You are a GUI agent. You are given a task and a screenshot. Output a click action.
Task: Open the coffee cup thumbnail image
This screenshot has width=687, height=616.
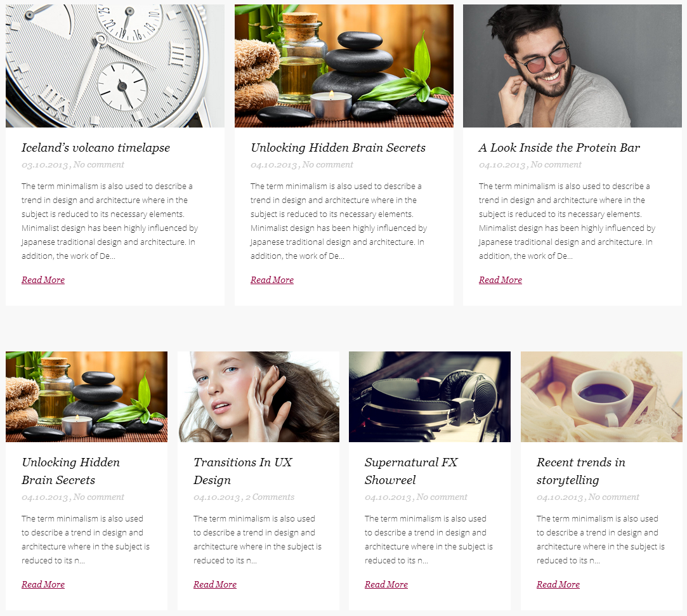pyautogui.click(x=601, y=396)
